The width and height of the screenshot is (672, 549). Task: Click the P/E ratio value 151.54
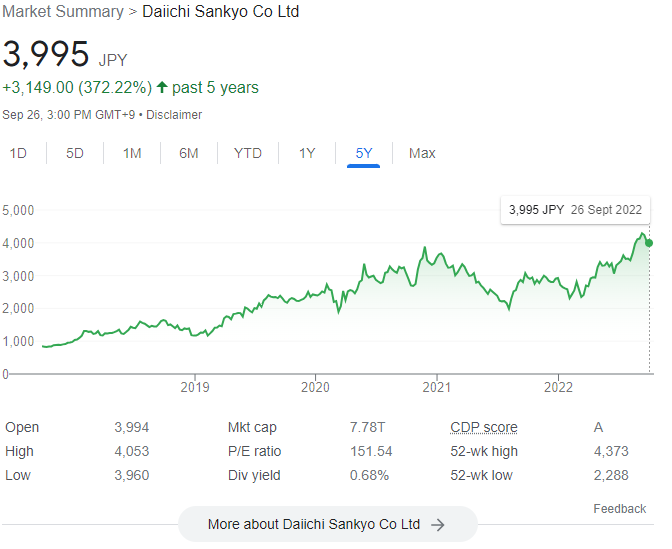[x=371, y=451]
